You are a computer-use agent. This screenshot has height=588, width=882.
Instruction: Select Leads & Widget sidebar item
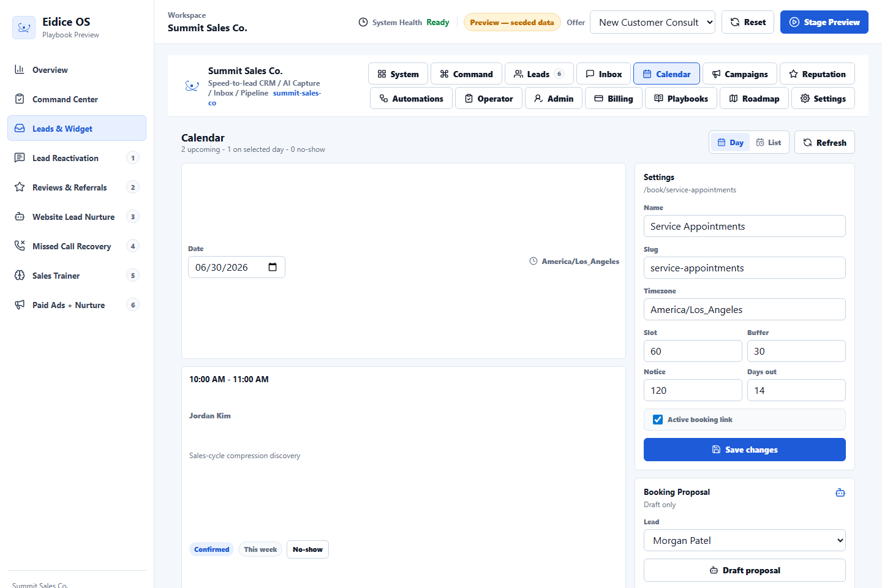point(77,129)
